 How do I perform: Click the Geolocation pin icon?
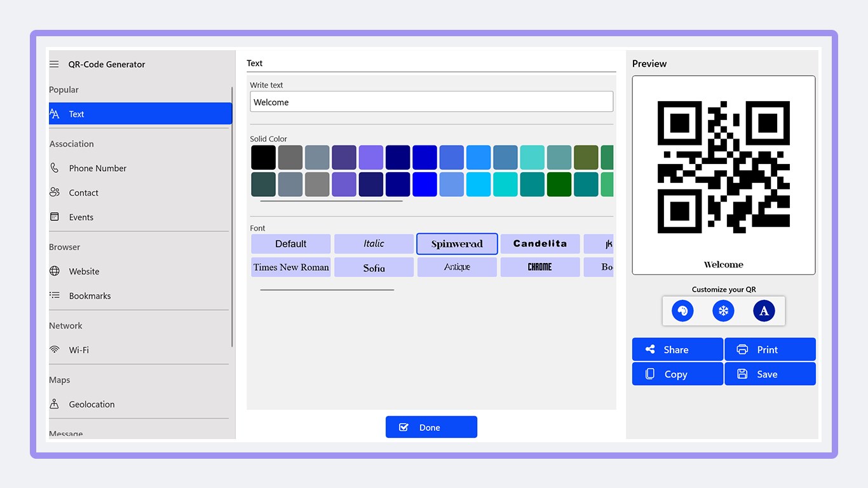[x=55, y=404]
